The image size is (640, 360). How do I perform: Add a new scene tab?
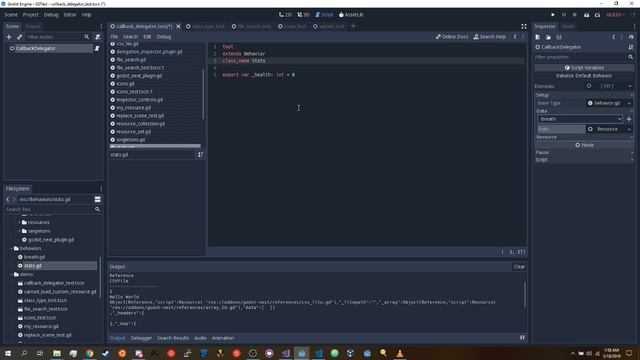pyautogui.click(x=353, y=26)
